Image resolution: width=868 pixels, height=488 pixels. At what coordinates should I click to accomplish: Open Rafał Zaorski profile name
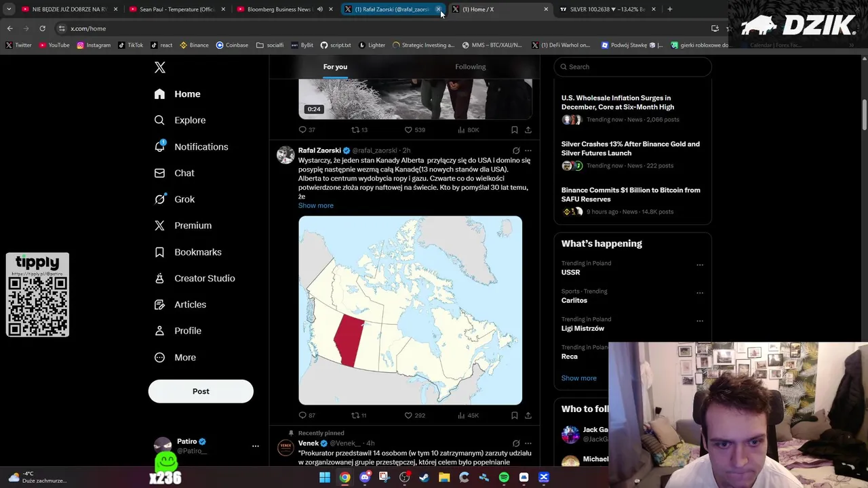[x=319, y=150]
